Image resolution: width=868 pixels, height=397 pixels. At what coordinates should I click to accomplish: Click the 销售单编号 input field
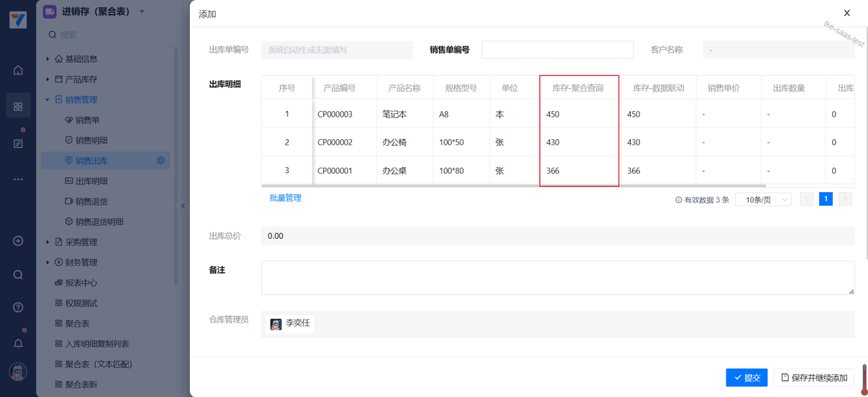coord(557,50)
